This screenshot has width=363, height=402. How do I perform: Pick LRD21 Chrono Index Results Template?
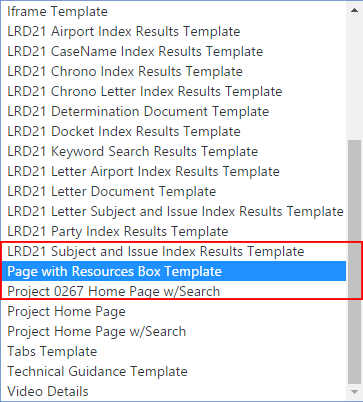173,71
